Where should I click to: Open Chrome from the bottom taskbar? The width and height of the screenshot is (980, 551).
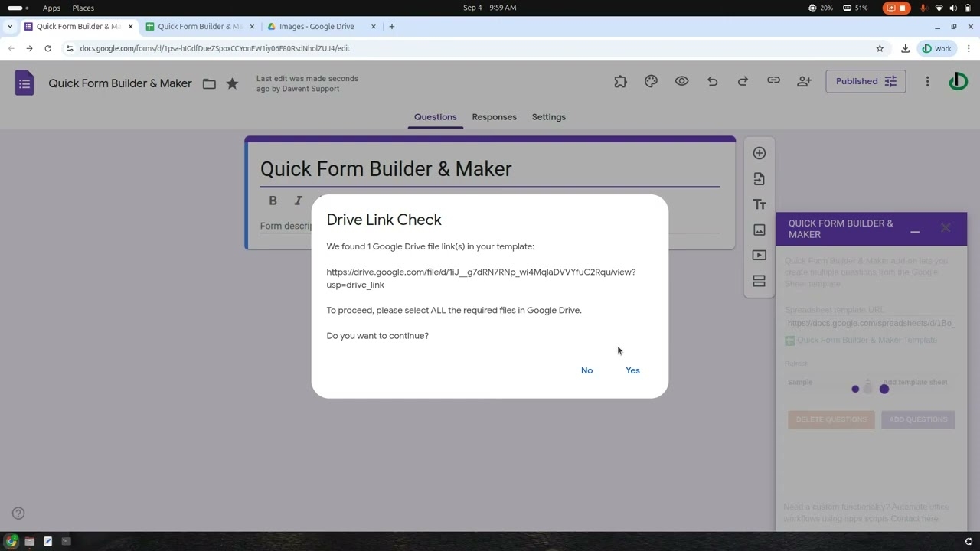tap(11, 541)
